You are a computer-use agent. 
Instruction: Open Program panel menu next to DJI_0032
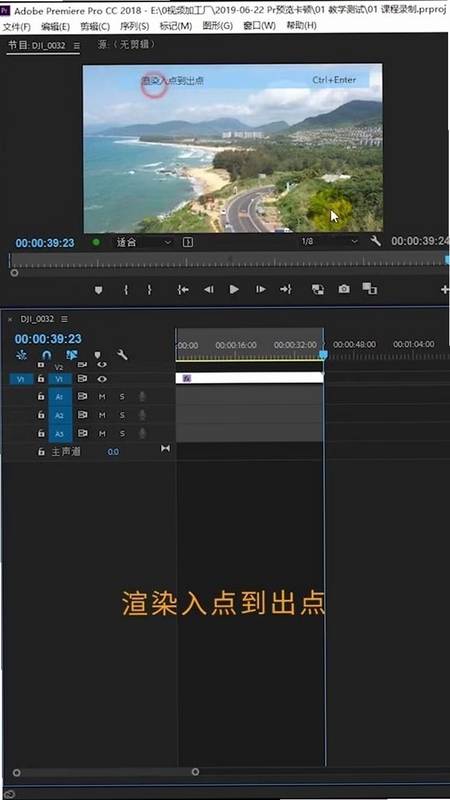[x=77, y=45]
